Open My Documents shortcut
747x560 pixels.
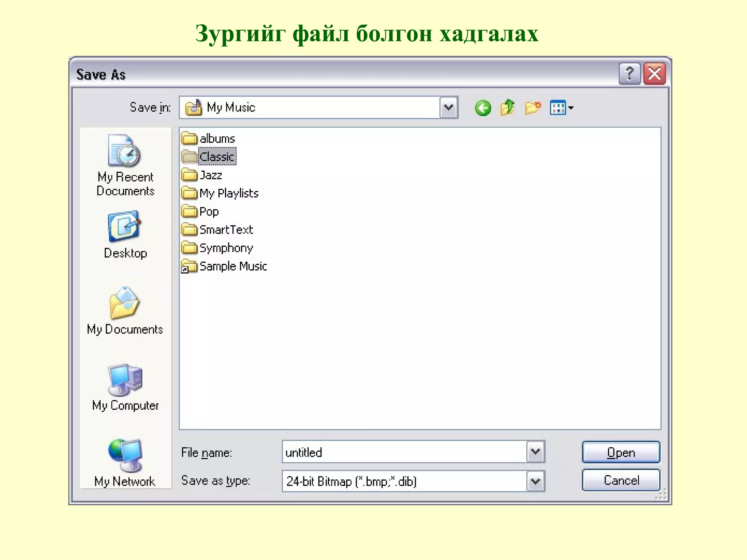click(x=125, y=311)
